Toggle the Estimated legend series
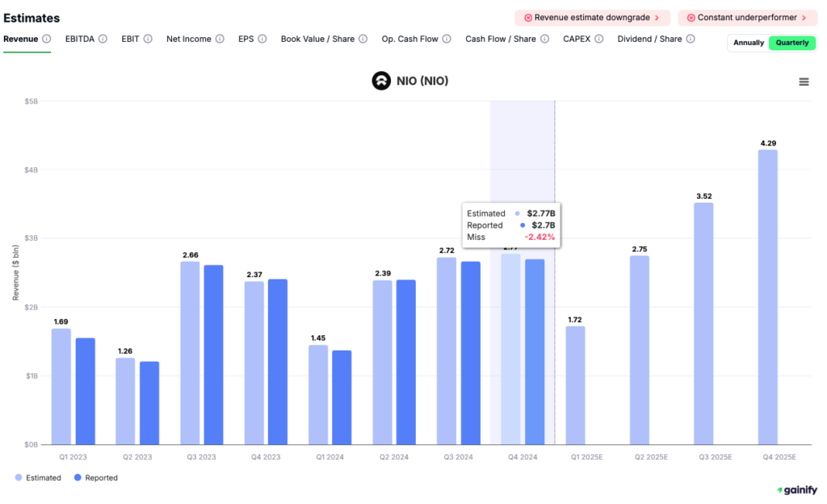This screenshot has height=504, width=827. [38, 477]
